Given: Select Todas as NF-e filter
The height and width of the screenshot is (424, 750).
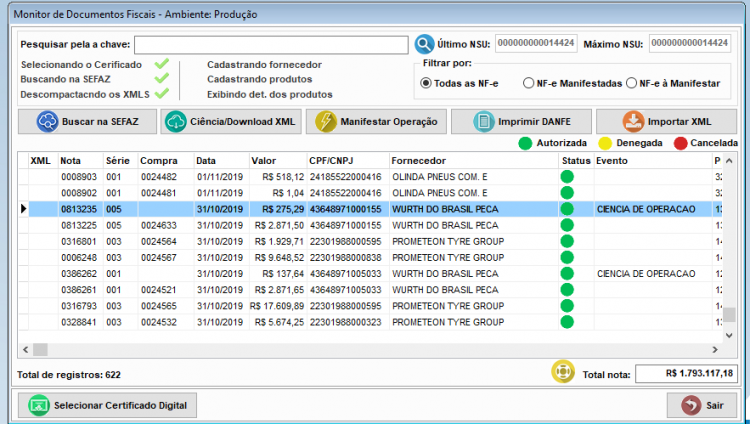Looking at the screenshot, I should (x=426, y=83).
